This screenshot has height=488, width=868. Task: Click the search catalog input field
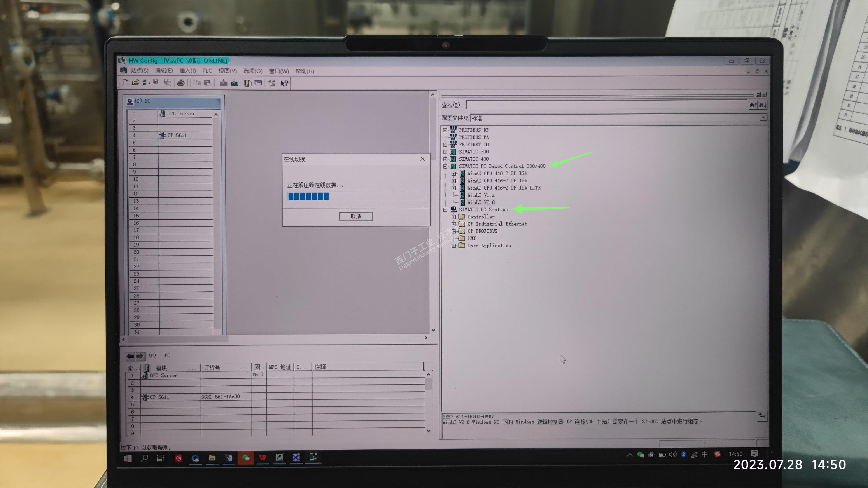[x=607, y=105]
